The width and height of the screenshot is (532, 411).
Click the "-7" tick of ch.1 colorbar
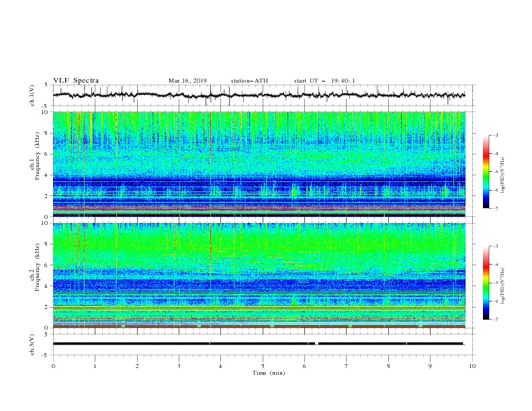495,208
